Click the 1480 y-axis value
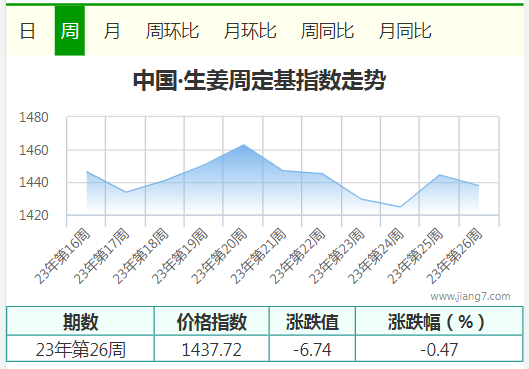Viewport: 529px width, 369px height. click(x=34, y=117)
